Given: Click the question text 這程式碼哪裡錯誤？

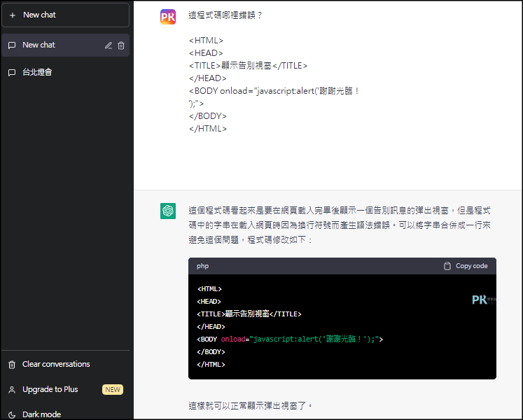Looking at the screenshot, I should (225, 15).
